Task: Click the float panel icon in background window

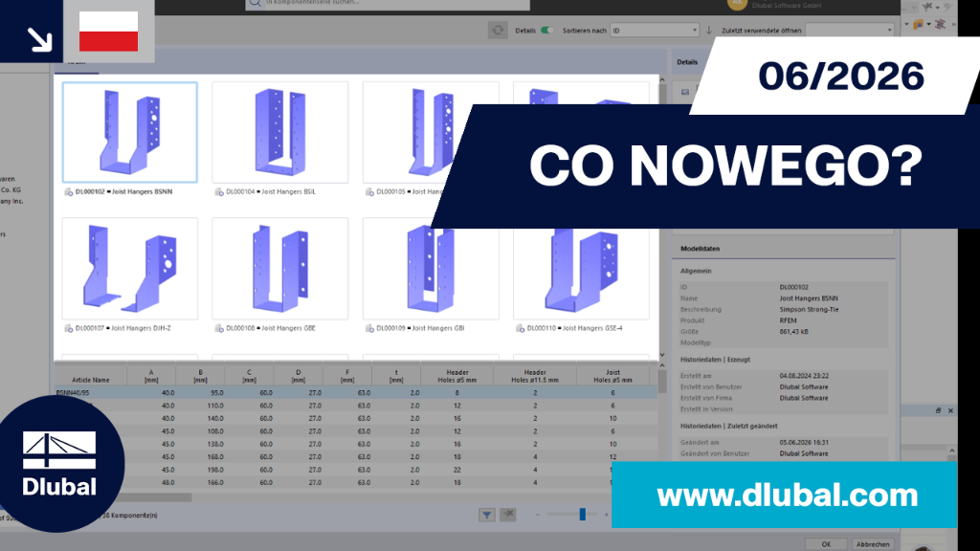Action: coord(938,410)
